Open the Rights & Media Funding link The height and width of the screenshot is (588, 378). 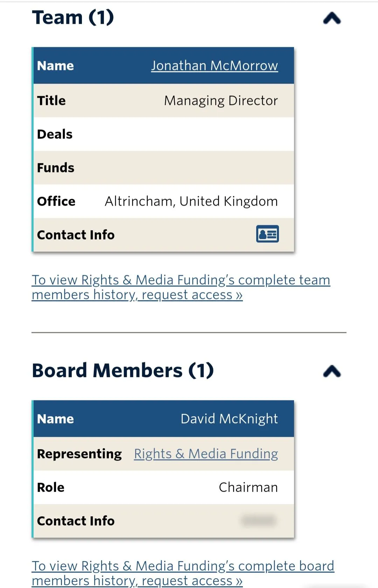[206, 454]
